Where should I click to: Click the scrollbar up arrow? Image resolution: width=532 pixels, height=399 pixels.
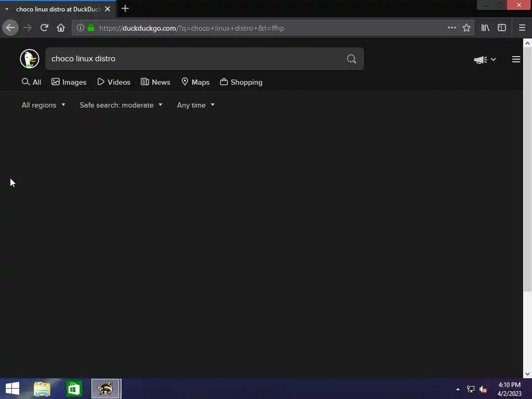point(527,43)
